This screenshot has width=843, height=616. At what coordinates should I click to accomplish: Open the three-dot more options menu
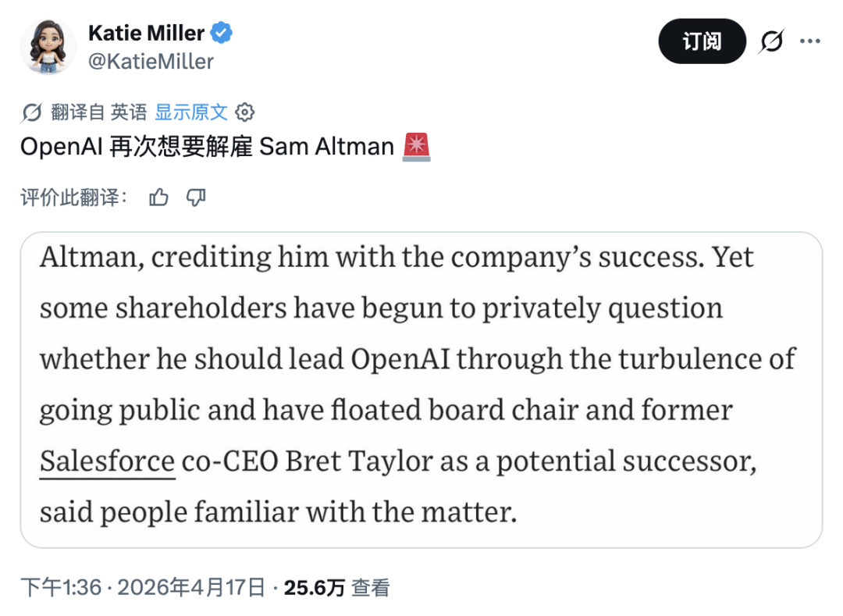click(810, 41)
